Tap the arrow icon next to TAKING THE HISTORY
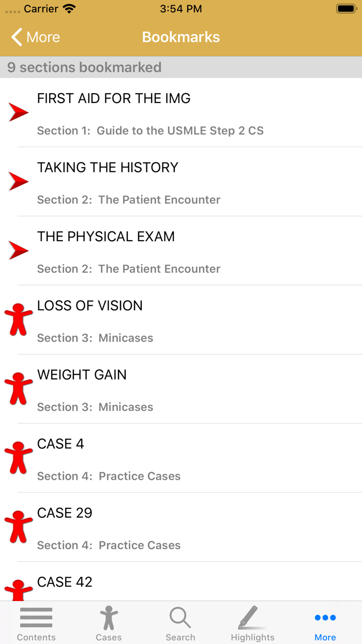 [x=18, y=181]
